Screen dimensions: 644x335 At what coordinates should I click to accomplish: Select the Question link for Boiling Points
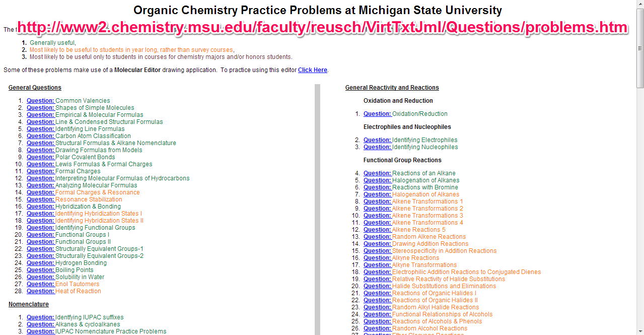pos(40,270)
